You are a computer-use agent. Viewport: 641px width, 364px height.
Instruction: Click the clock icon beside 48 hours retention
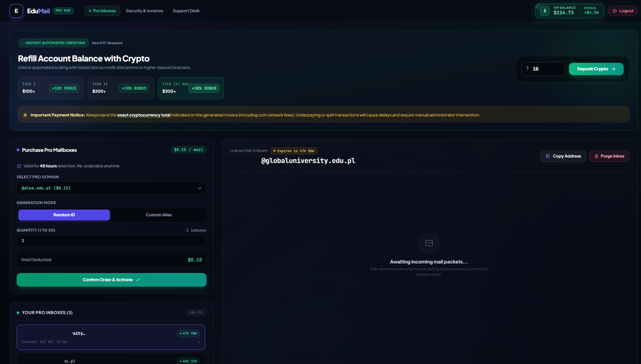point(19,166)
